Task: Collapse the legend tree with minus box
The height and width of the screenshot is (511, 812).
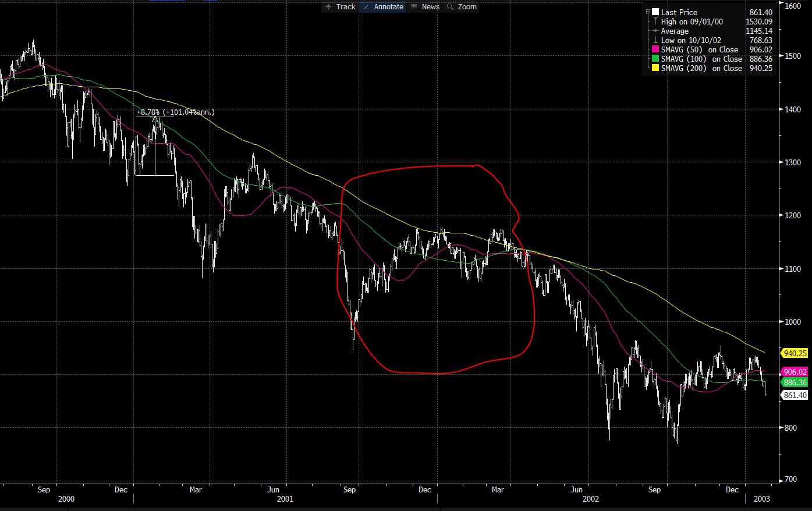Action: [x=648, y=12]
